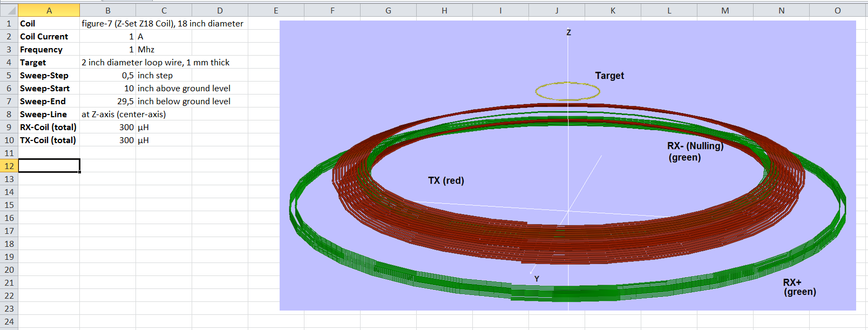Click the '10' sweep-start value cell

pyautogui.click(x=108, y=88)
